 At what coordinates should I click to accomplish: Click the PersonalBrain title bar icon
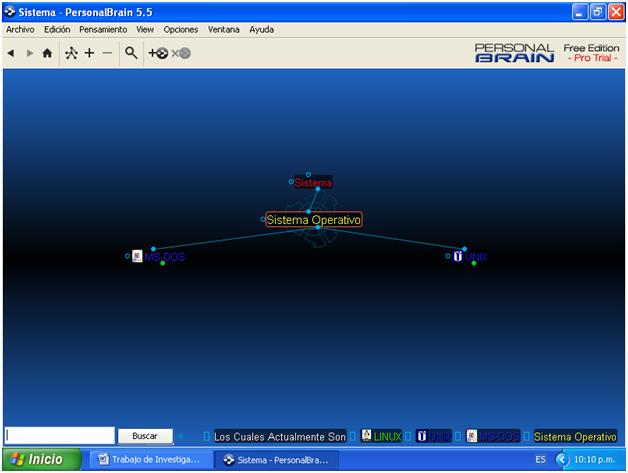(x=10, y=12)
